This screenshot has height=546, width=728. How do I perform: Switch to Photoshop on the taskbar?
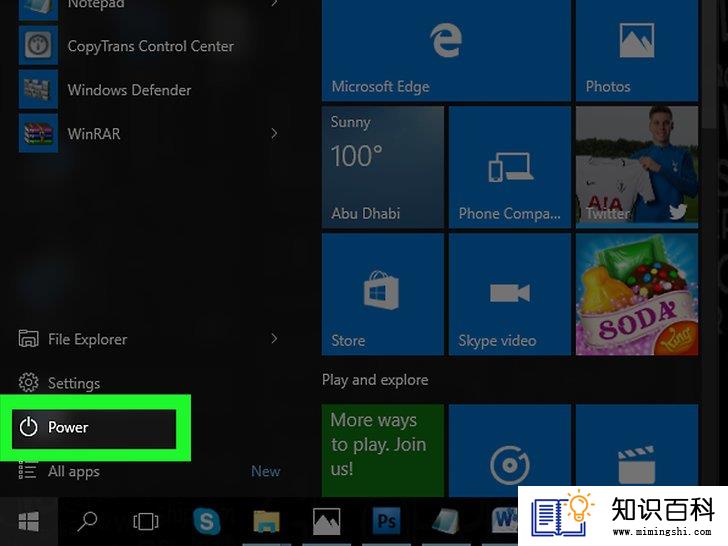(386, 521)
